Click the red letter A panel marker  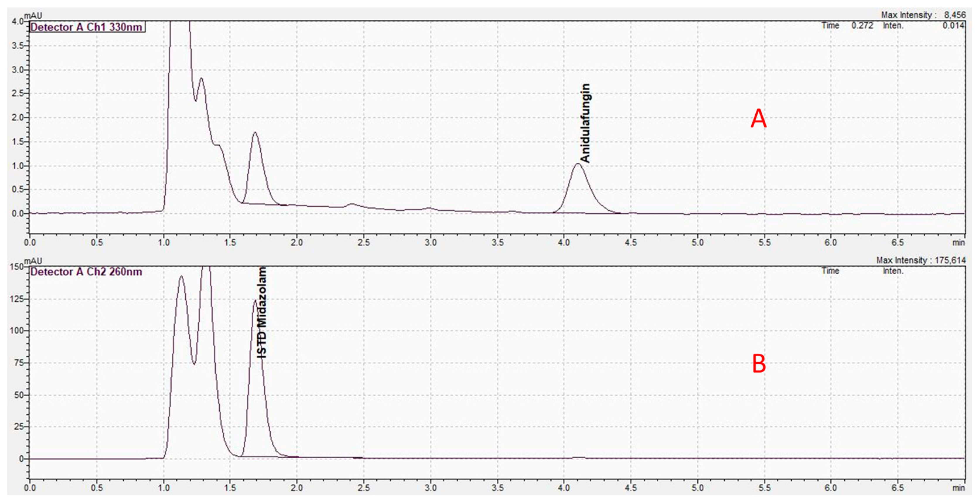tap(758, 118)
